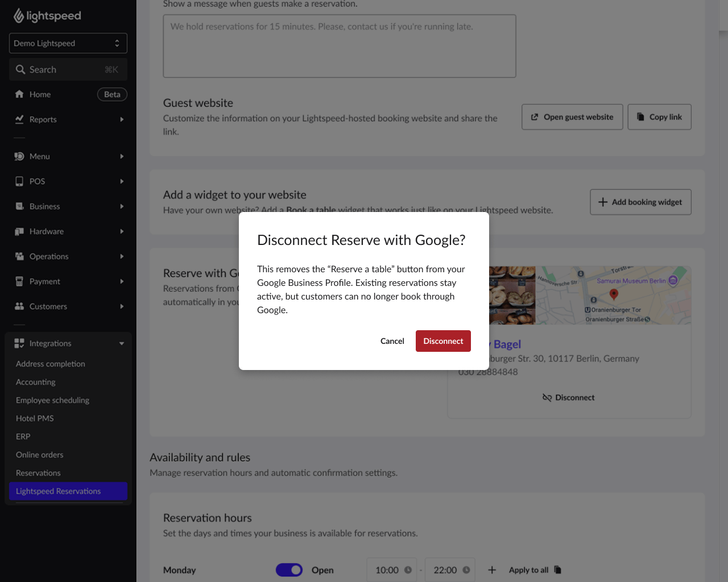Expand the Payment submenu arrow
This screenshot has width=728, height=582.
[x=122, y=281]
